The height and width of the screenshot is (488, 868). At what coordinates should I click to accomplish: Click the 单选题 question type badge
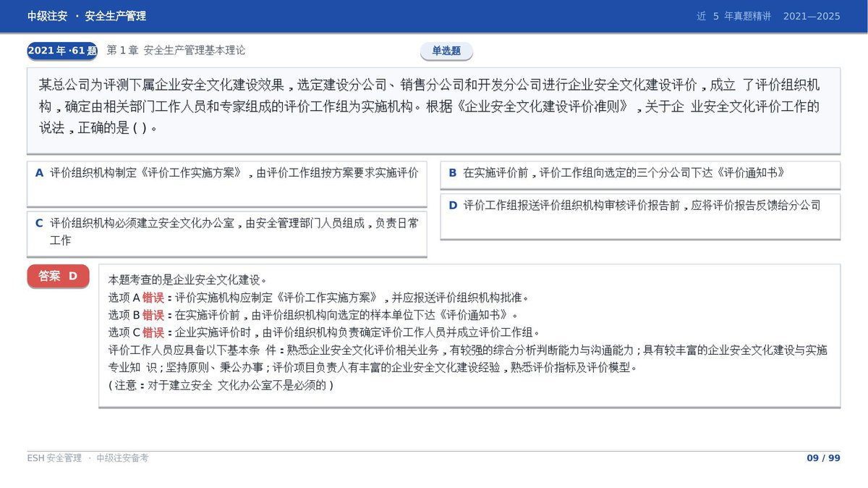coord(446,51)
